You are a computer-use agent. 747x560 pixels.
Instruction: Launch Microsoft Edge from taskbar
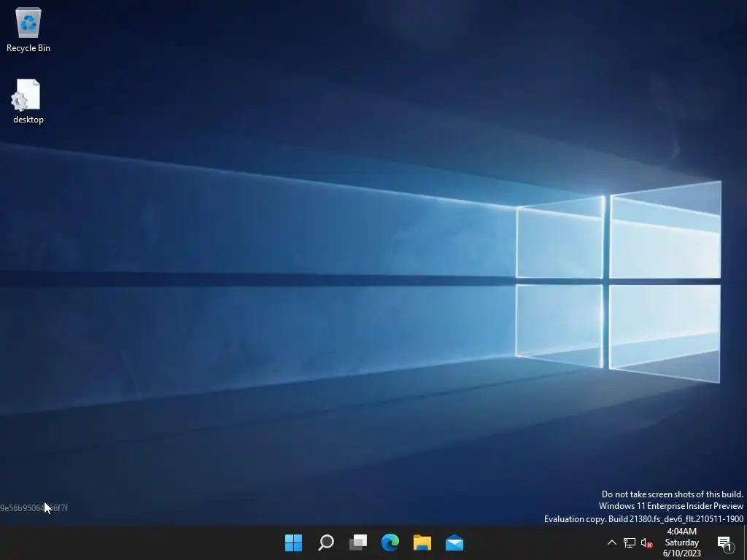[x=390, y=542]
